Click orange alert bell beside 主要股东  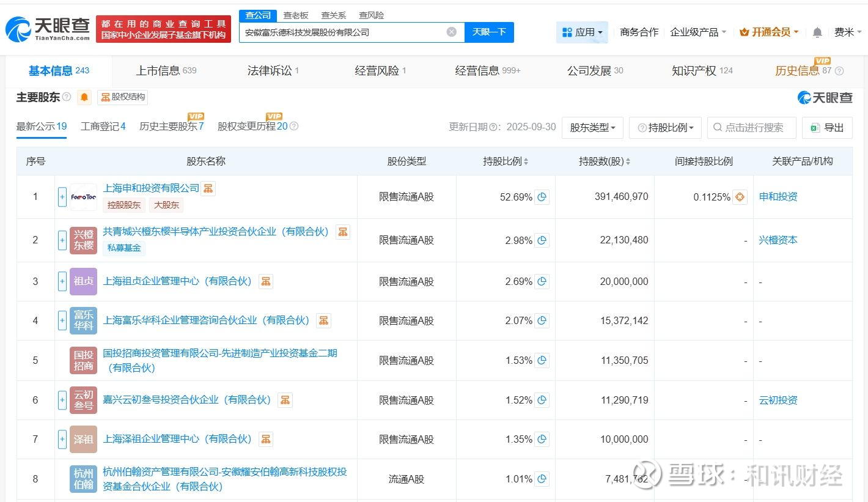click(x=84, y=97)
